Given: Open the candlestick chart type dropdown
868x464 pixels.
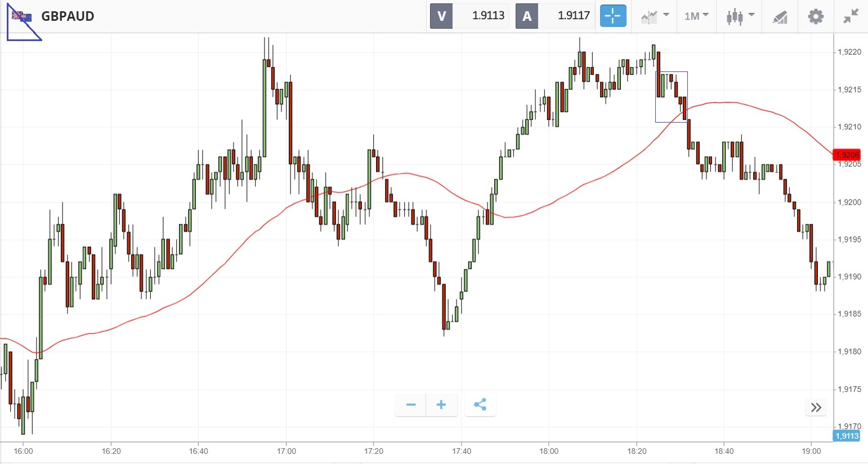Looking at the screenshot, I should [x=740, y=16].
